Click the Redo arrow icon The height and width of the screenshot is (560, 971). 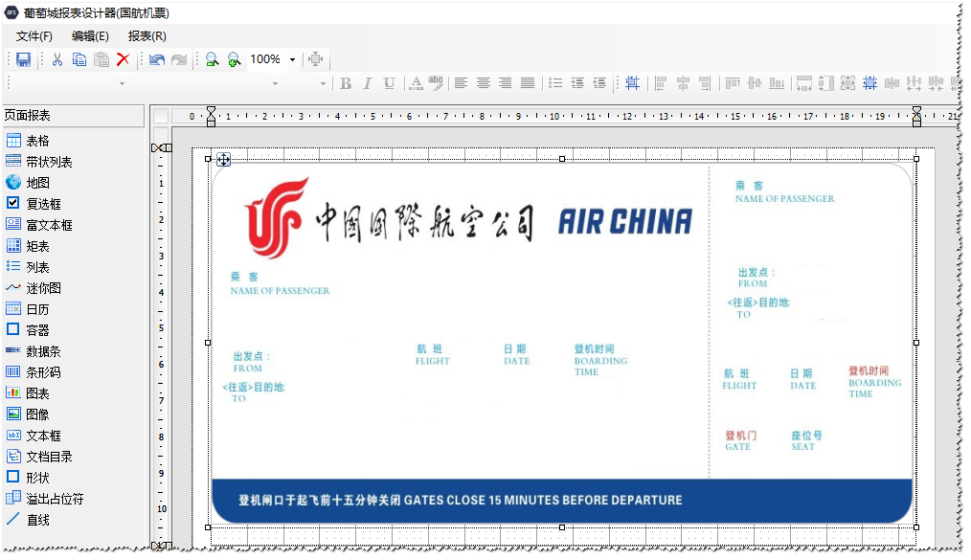pos(179,59)
